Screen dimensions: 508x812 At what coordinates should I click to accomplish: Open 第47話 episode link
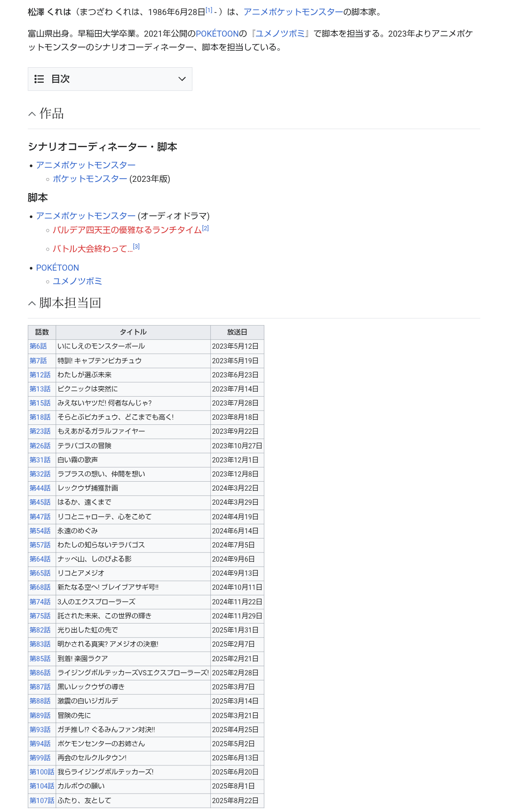coord(40,517)
